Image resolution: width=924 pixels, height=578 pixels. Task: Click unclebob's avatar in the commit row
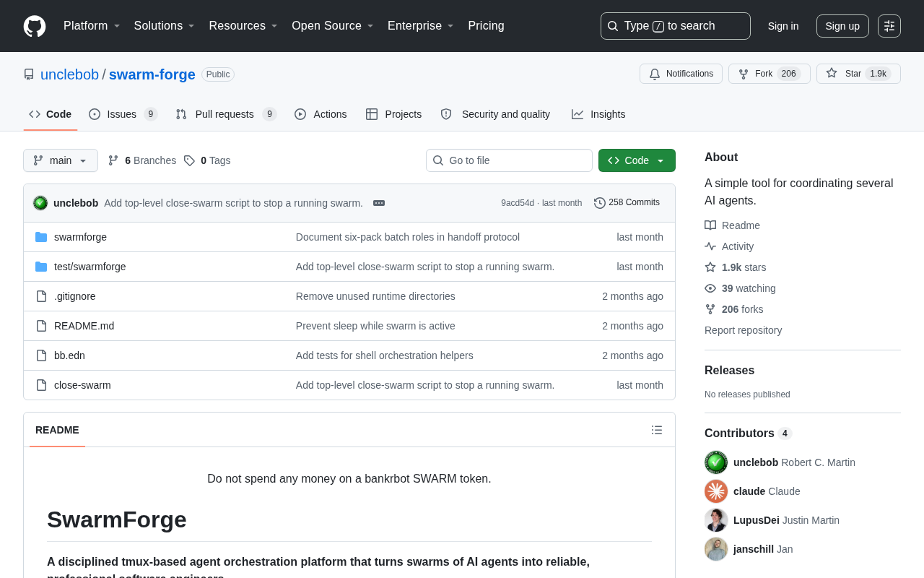(x=40, y=203)
